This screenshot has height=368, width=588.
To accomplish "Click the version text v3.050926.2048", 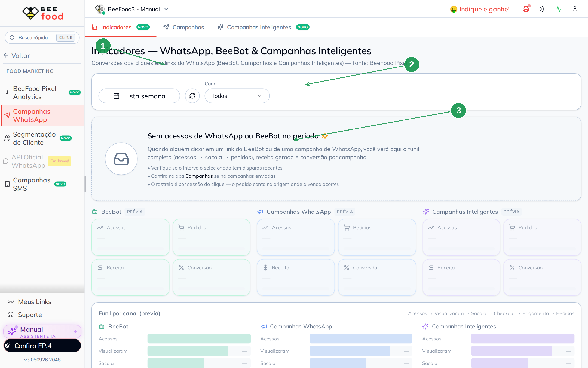I will point(42,360).
